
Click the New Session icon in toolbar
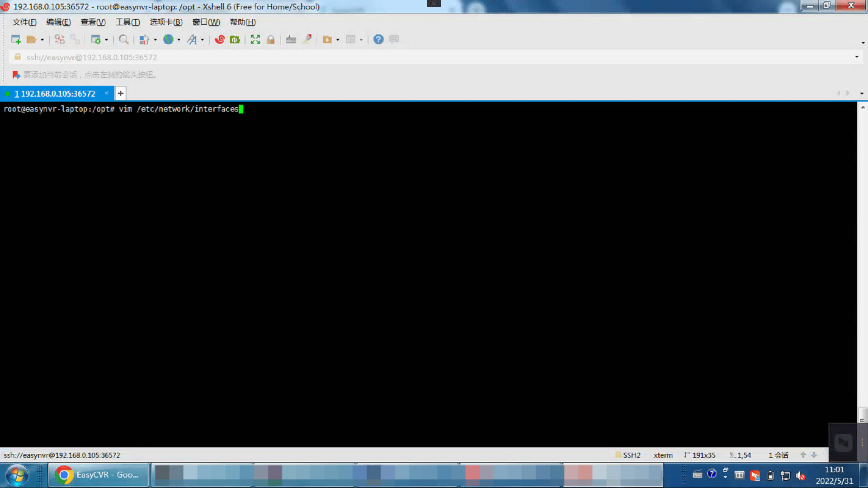[x=16, y=40]
